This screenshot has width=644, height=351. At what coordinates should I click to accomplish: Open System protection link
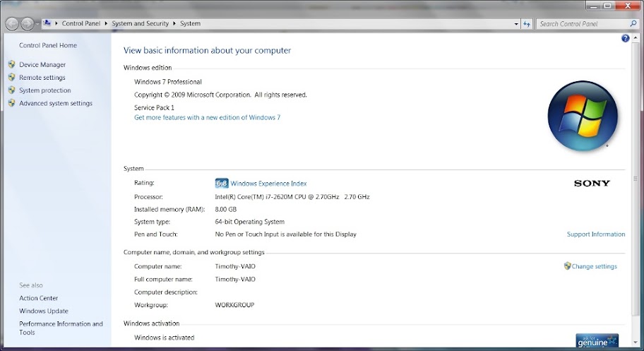44,90
